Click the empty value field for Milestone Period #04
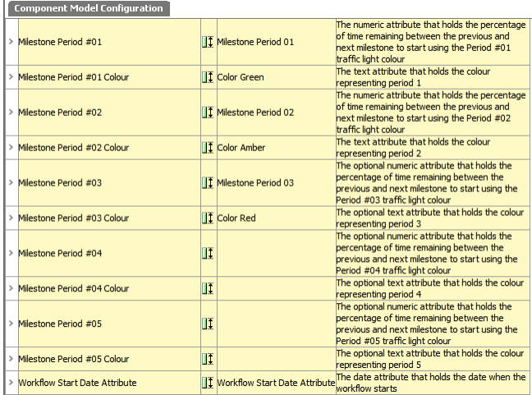The image size is (532, 395). coord(276,253)
